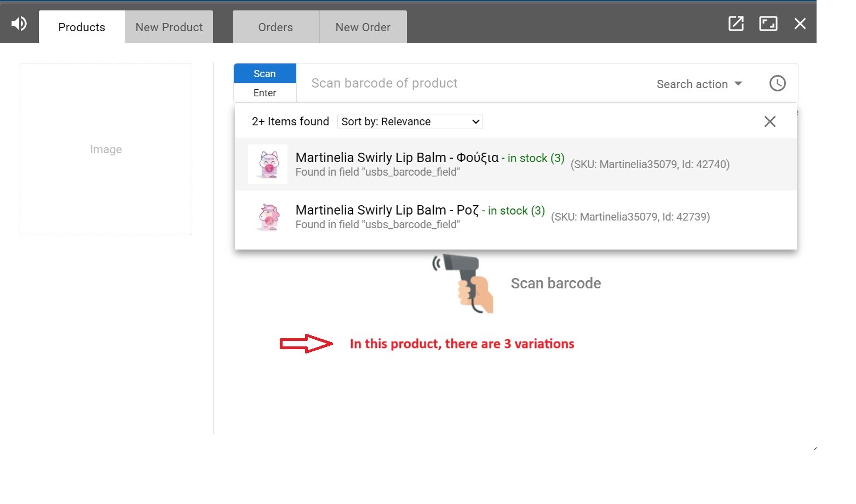Close the scanner popup window
This screenshot has width=856, height=504.
point(800,24)
